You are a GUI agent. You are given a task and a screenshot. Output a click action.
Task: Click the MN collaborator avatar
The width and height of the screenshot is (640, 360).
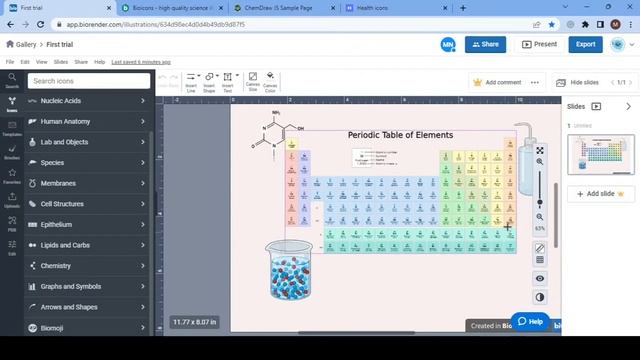coord(448,44)
